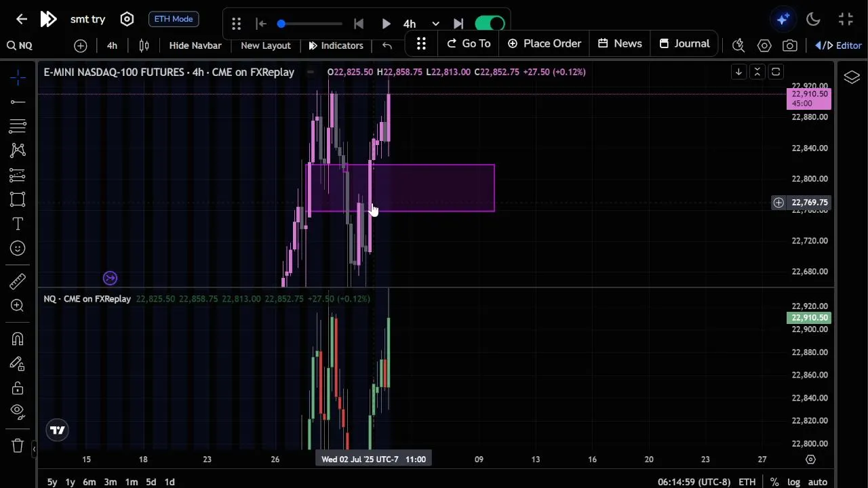Open the 4h chart timeframe selector
The image size is (868, 488).
[x=112, y=45]
